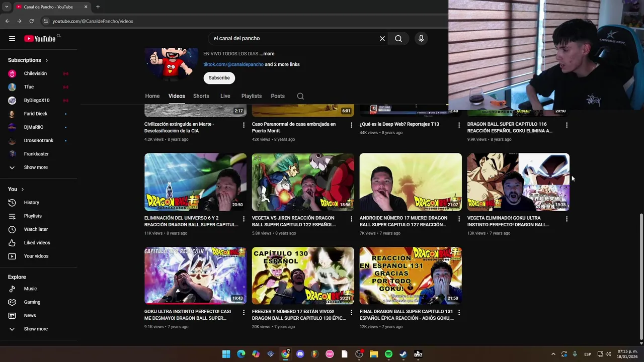Open options for Caso Paranormal Puerto Montt video

(352, 125)
